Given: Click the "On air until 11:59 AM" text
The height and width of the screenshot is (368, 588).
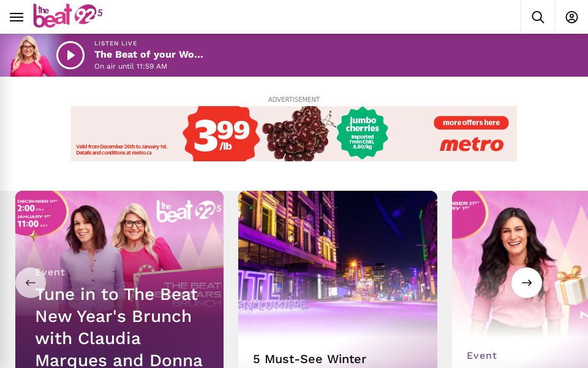Looking at the screenshot, I should click(130, 66).
